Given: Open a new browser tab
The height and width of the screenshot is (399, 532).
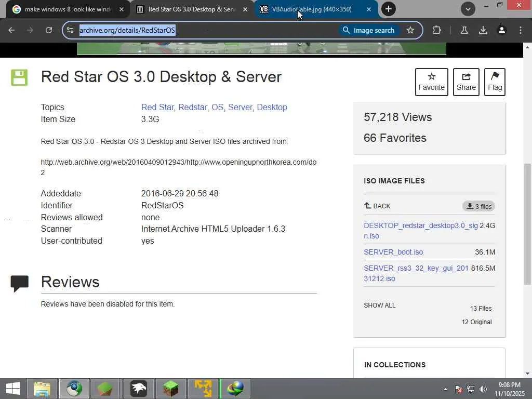Looking at the screenshot, I should 389,9.
